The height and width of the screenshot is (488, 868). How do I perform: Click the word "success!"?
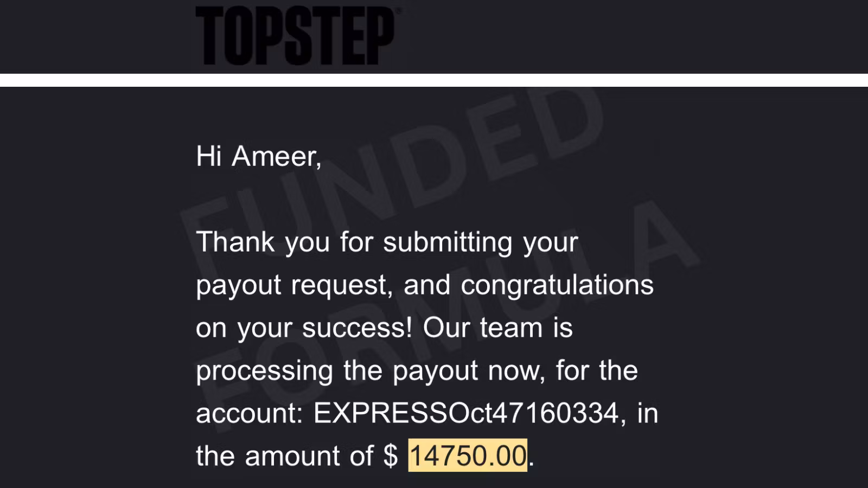pos(356,328)
